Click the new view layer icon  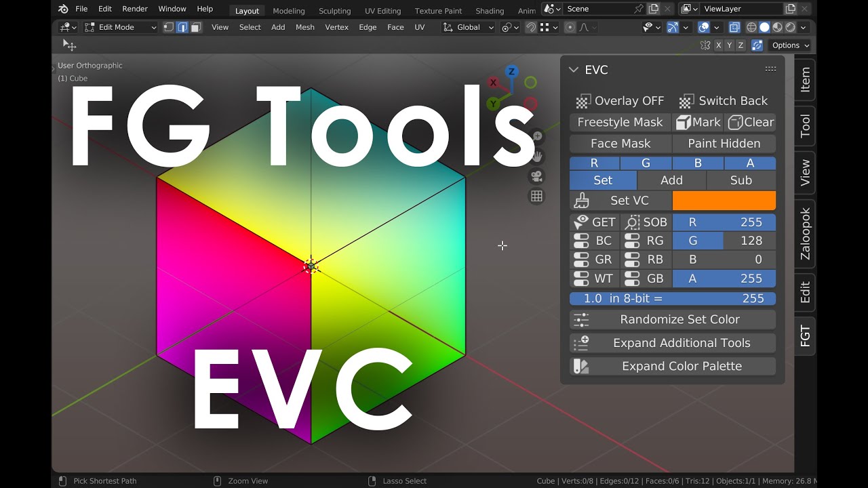790,9
